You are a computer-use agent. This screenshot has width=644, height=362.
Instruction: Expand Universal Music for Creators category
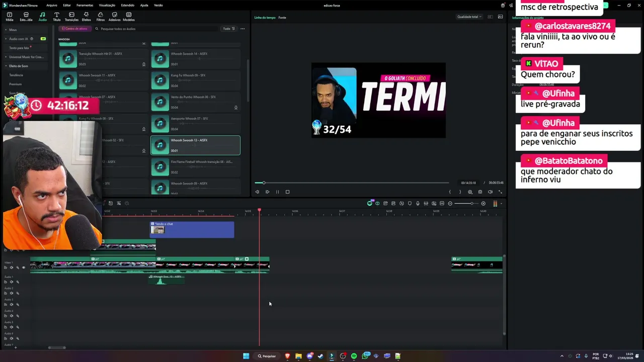(26, 57)
